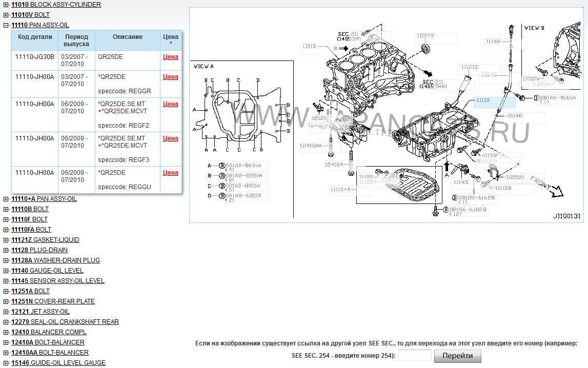Viewport: 588px width, 368px height.
Task: Expand the 11251N COVER-REAR PLATE plus icon
Action: click(x=6, y=301)
